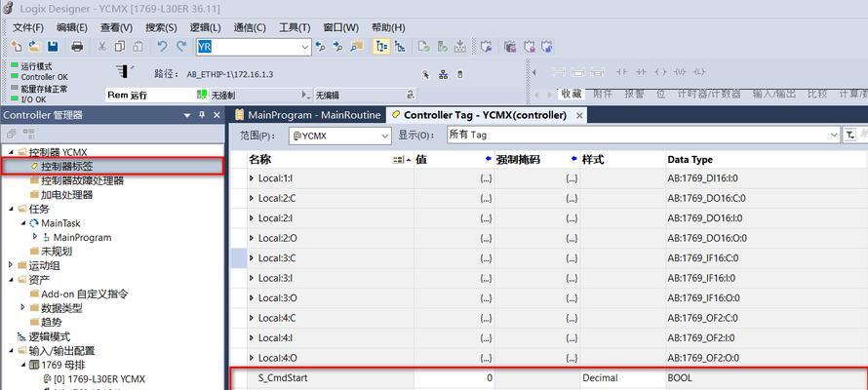Screen dimensions: 868x390
Task: Click the Find Next icon
Action: [x=338, y=47]
